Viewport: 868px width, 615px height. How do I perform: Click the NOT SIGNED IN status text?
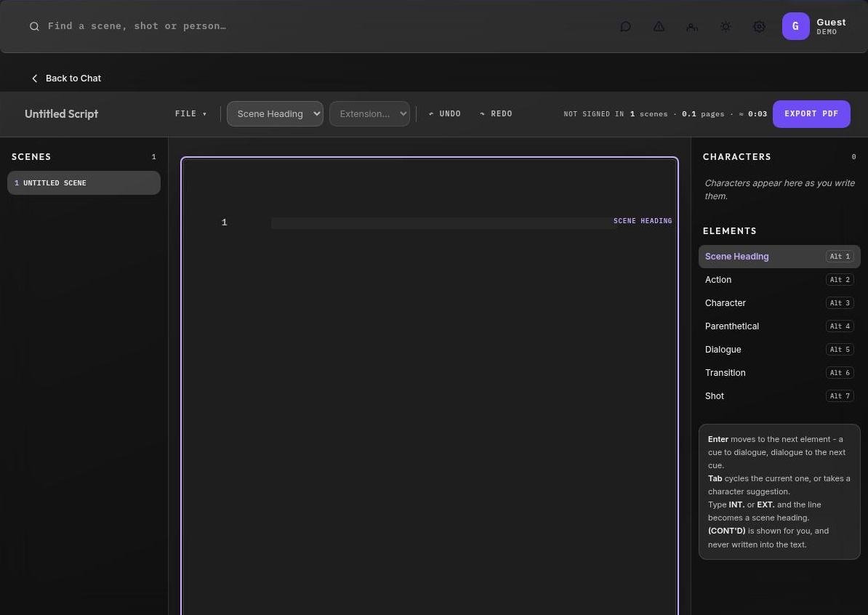point(593,114)
